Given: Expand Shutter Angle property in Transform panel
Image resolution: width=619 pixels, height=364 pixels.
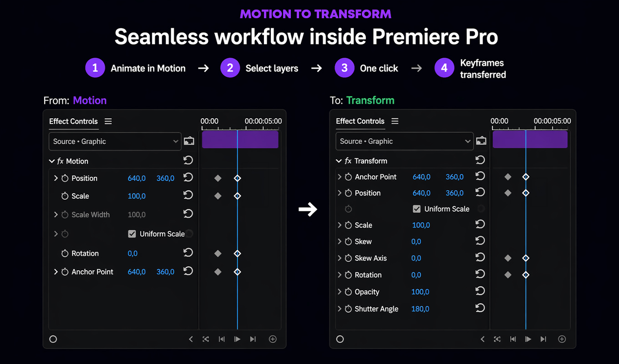Looking at the screenshot, I should pos(340,309).
